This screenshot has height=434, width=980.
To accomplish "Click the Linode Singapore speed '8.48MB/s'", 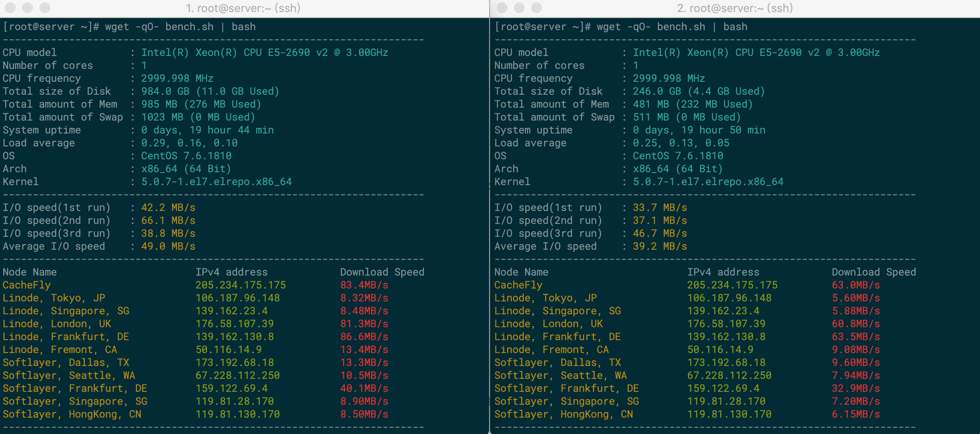I will tap(364, 311).
